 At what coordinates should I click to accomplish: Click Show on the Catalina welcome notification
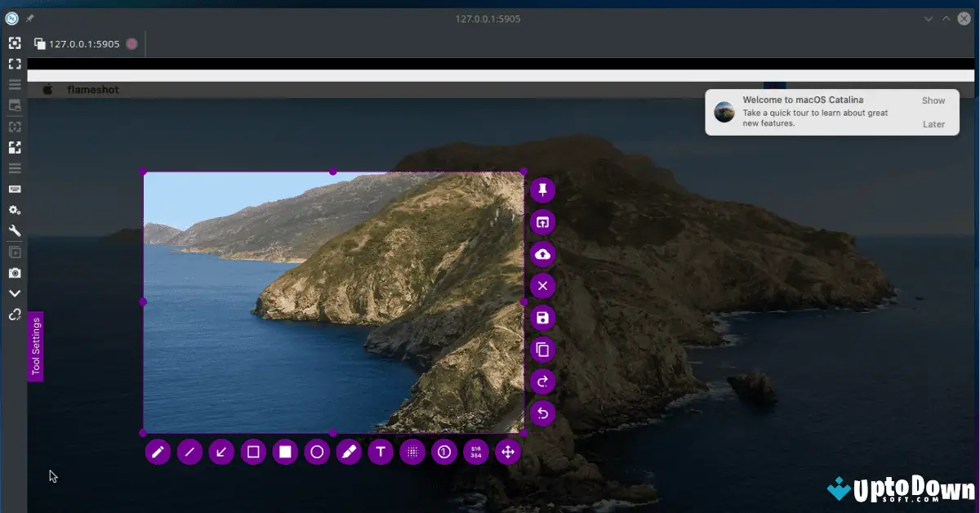[x=933, y=100]
